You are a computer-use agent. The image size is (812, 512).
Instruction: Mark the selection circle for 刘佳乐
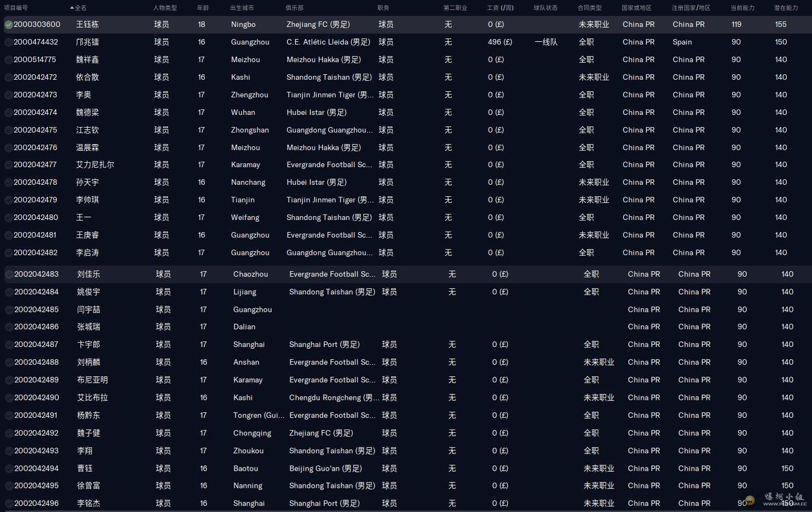9,274
